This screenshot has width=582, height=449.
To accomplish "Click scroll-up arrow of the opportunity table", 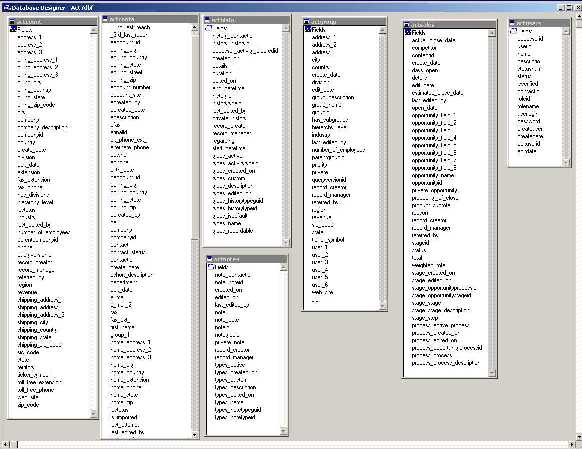I will click(492, 33).
